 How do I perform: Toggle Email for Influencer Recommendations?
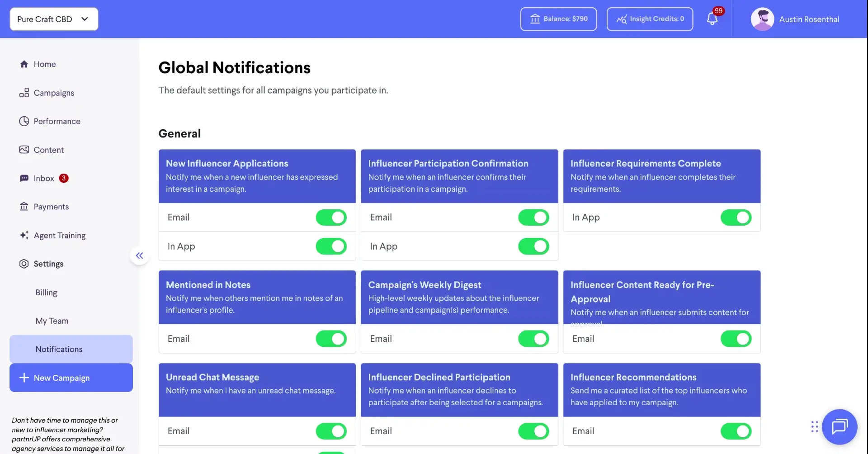736,431
